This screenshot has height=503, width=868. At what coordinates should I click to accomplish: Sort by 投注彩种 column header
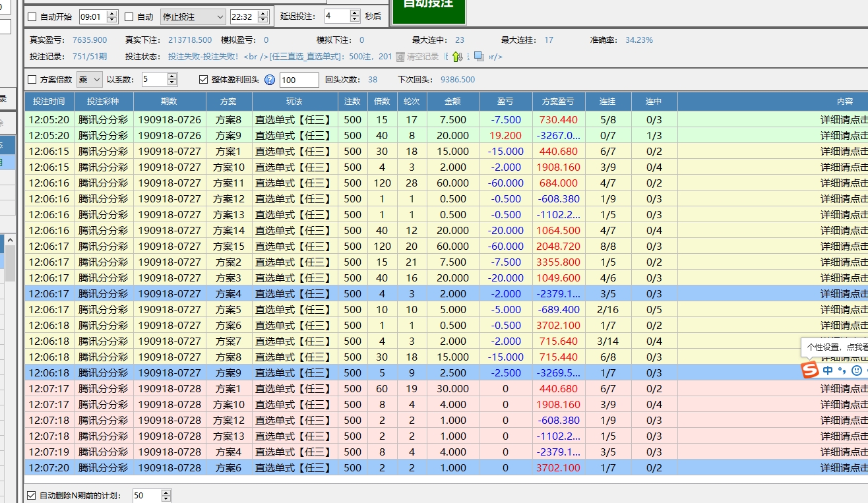pos(103,102)
